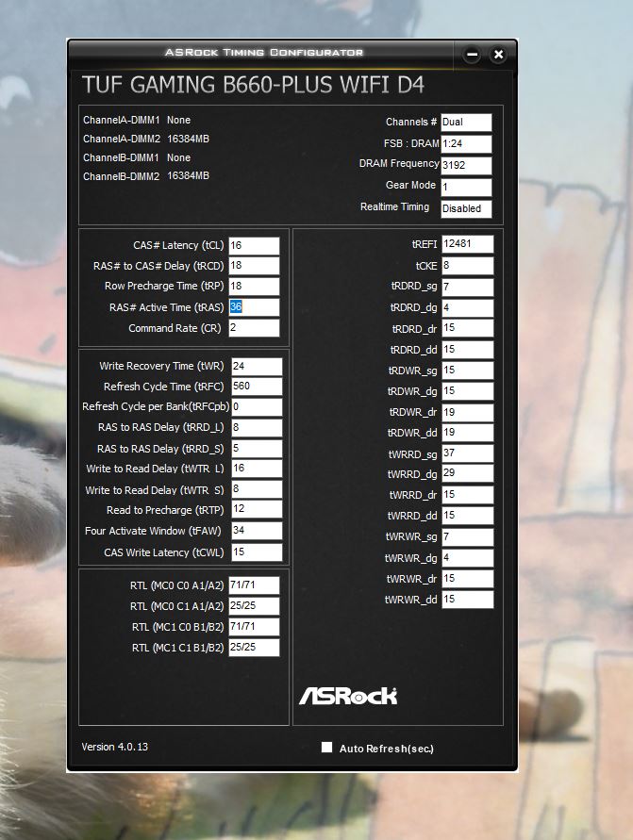The image size is (633, 840).
Task: Click the RTL (MC0 C0 A1/A2) field
Action: (x=254, y=585)
